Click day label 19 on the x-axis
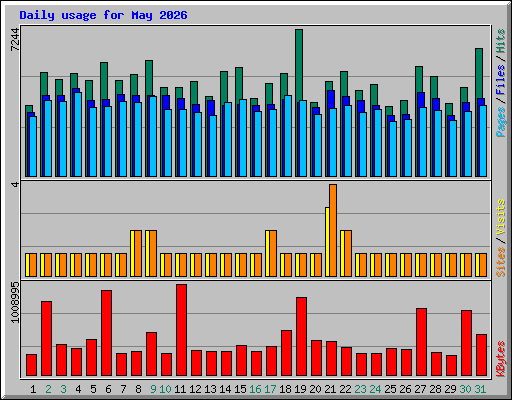This screenshot has width=512, height=400. (300, 389)
